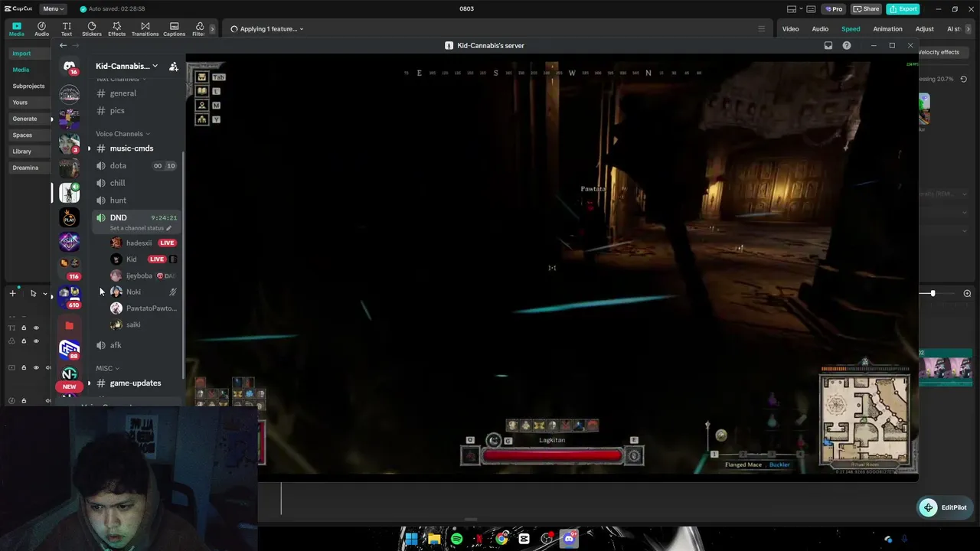Switch to the Adjust inspector tab

(925, 29)
